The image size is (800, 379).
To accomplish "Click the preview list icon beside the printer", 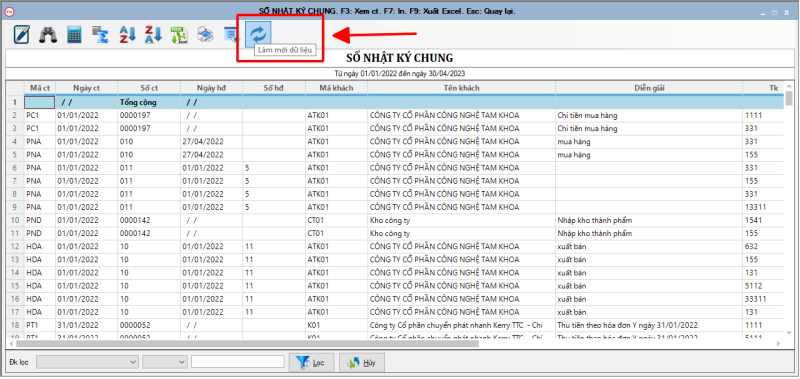I will point(232,34).
